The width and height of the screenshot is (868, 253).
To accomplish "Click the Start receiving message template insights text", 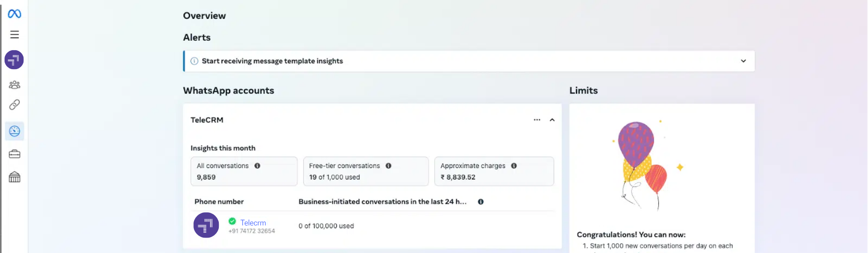I will 272,61.
